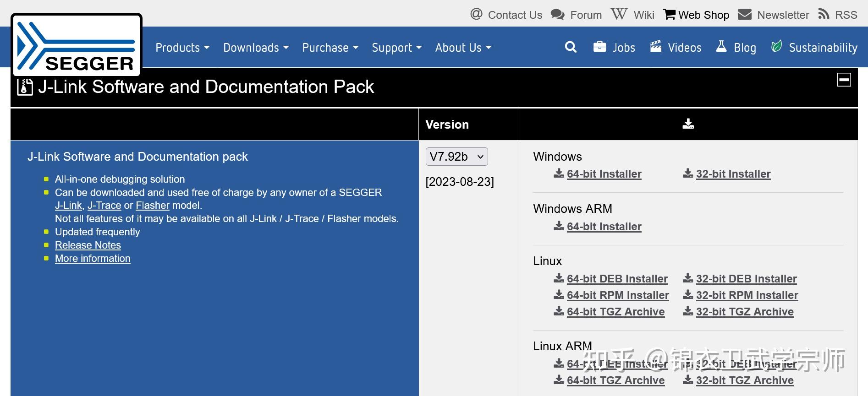Open the V7.92b version selector
The width and height of the screenshot is (868, 396).
click(456, 157)
